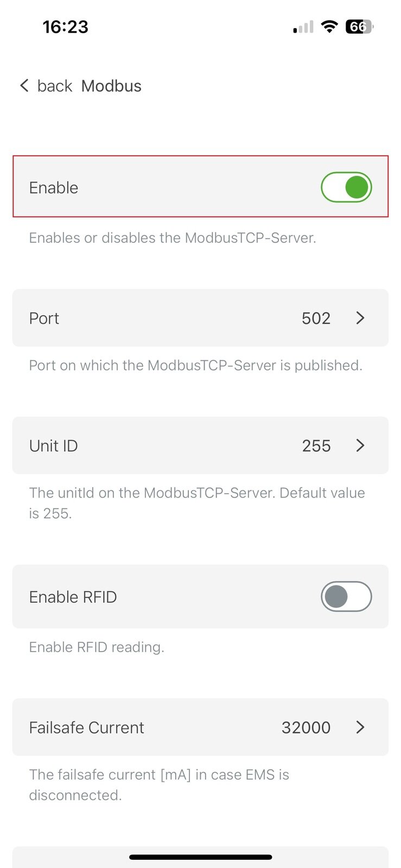Tap the home indicator bar at bottom

point(200,857)
